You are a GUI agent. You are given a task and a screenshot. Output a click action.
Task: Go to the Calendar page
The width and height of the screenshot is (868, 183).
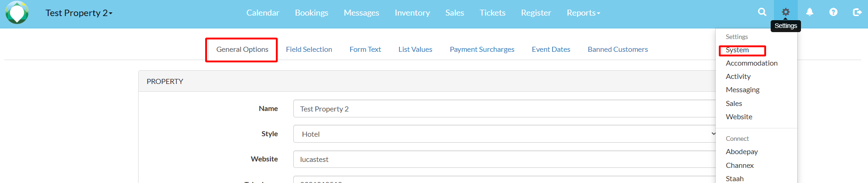[x=263, y=13]
